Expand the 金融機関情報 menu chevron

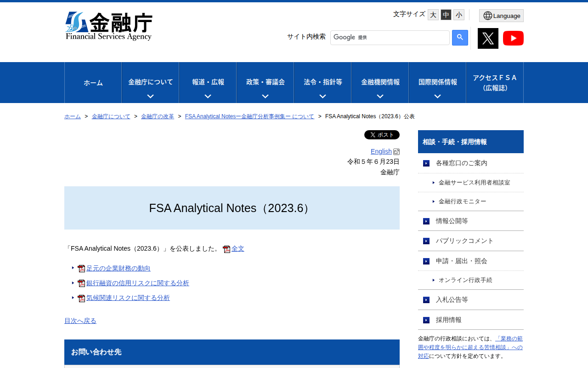[x=380, y=96]
